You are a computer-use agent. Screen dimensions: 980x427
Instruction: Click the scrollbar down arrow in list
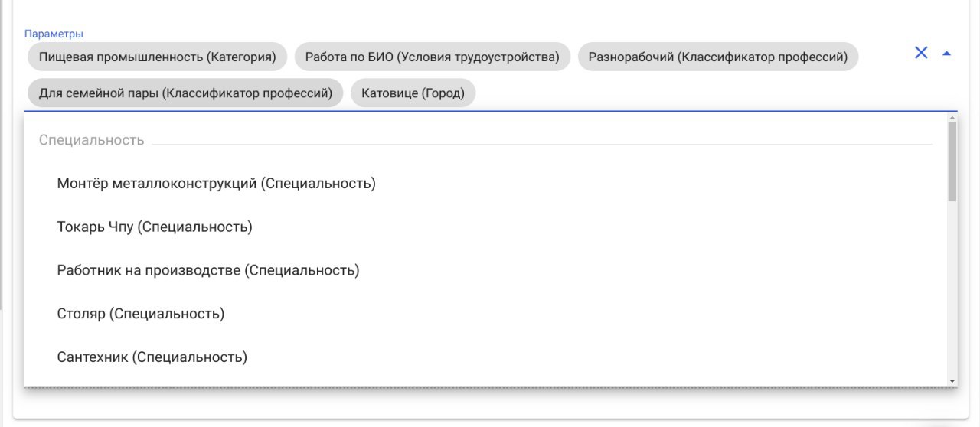(x=952, y=381)
